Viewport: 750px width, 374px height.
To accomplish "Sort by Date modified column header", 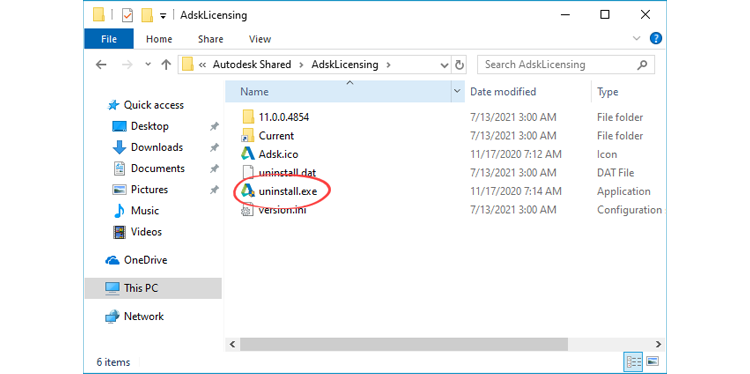I will tap(503, 91).
